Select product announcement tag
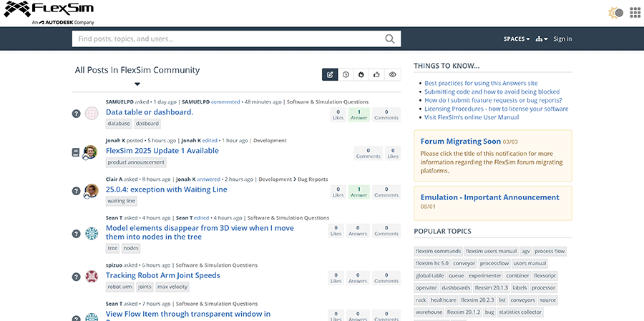644x321 pixels. (136, 162)
